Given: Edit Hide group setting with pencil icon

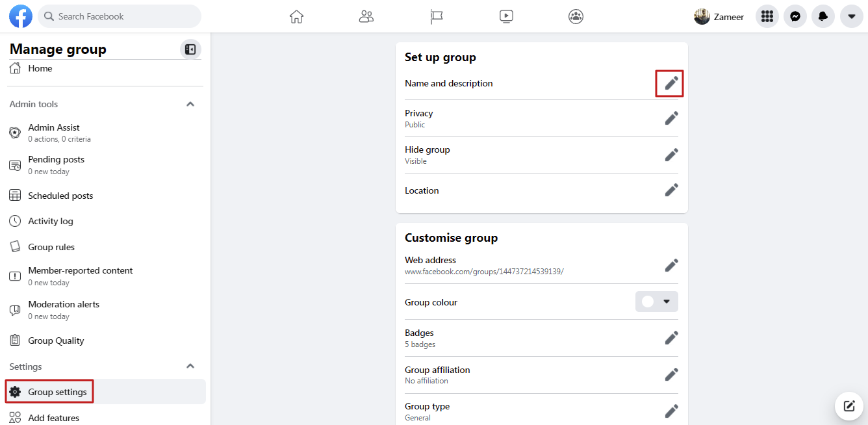Looking at the screenshot, I should click(671, 155).
